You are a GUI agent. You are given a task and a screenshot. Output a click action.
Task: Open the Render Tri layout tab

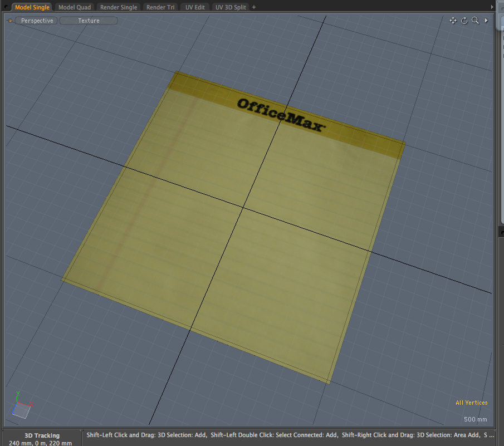160,7
